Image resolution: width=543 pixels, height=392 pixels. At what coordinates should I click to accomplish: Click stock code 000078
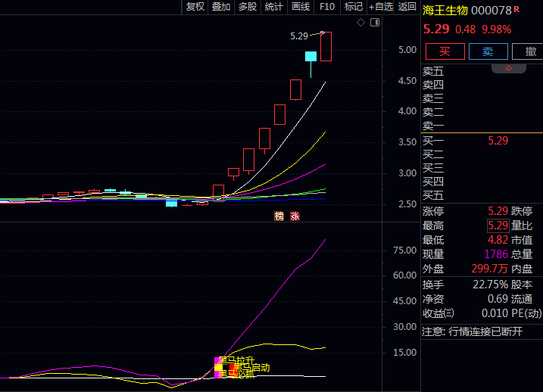coord(491,11)
